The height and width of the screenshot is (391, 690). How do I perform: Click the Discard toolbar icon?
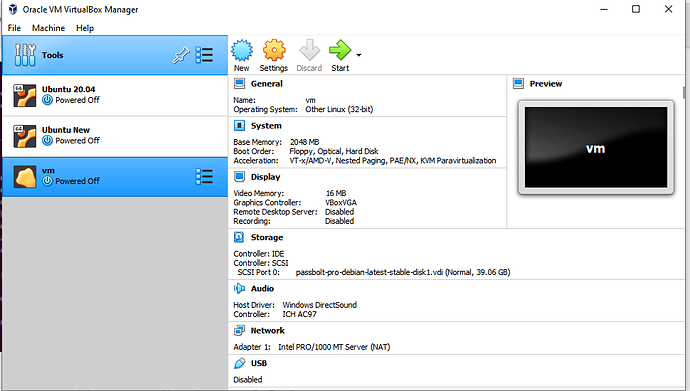pyautogui.click(x=309, y=50)
